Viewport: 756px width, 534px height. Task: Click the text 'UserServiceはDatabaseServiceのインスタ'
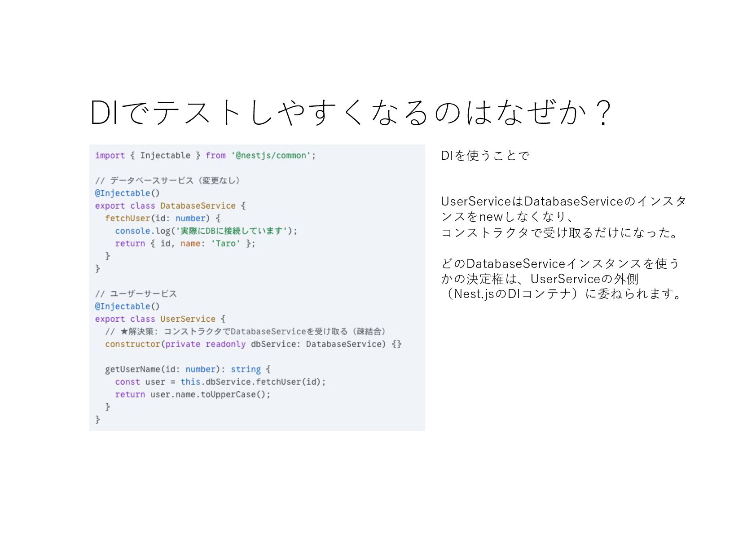point(563,201)
